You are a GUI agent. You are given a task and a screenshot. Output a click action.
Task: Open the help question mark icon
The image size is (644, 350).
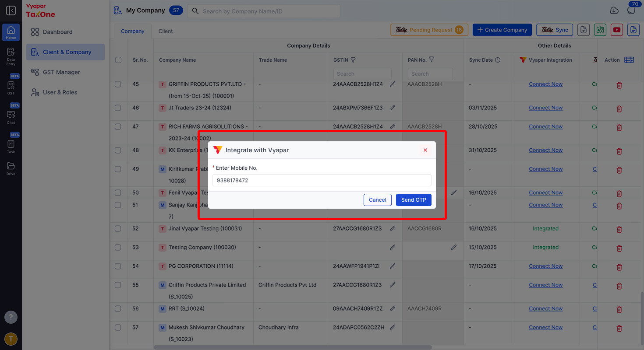pos(11,317)
